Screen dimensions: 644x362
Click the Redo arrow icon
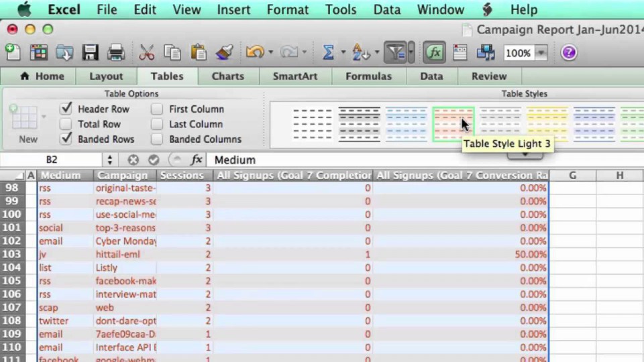click(288, 52)
